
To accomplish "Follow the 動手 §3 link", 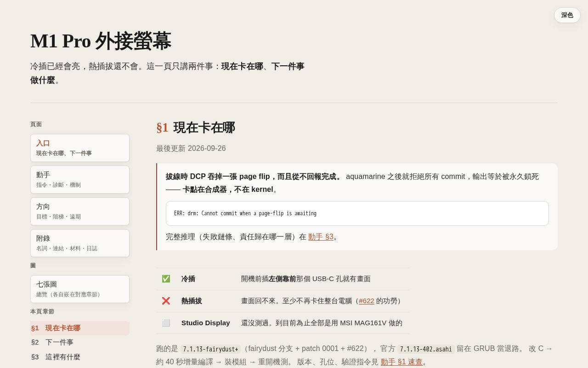I will [x=321, y=237].
